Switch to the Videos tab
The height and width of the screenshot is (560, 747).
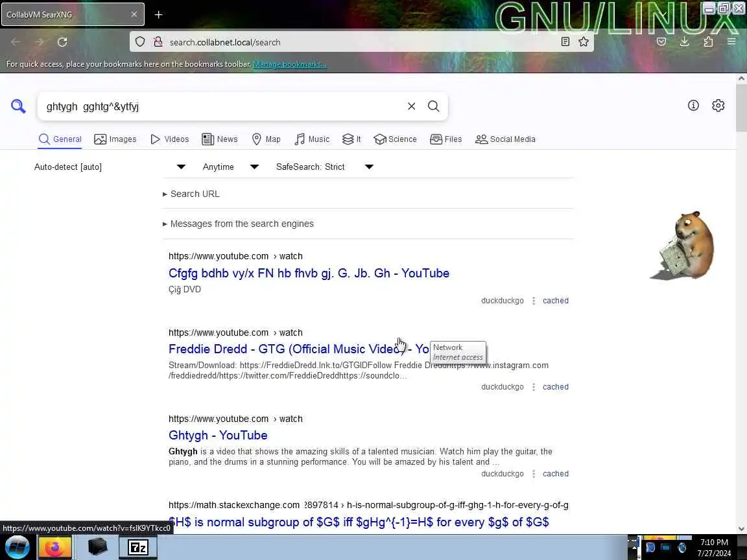(x=170, y=139)
